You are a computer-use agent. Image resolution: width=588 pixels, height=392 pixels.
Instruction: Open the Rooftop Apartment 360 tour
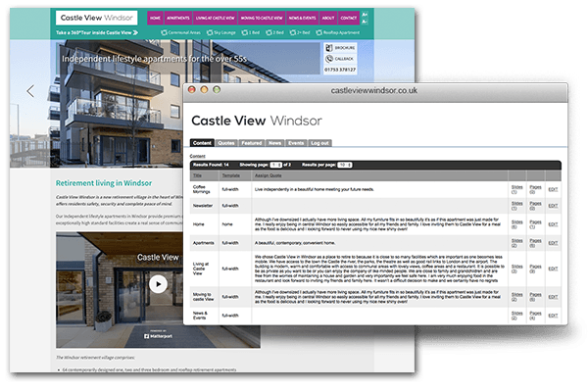[x=337, y=32]
